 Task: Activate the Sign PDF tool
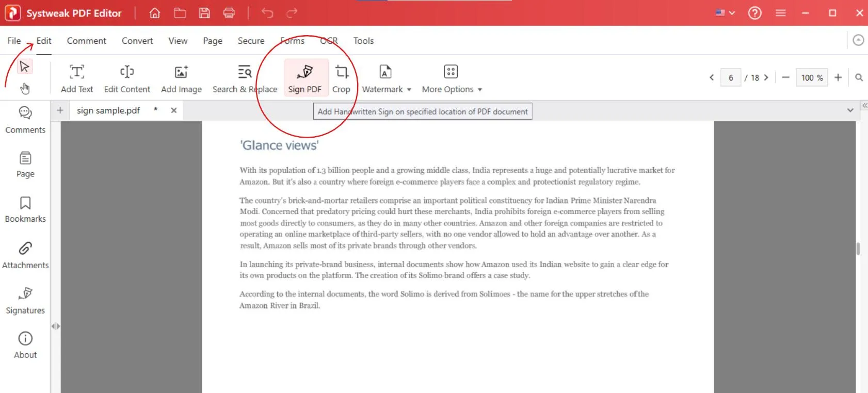[304, 78]
